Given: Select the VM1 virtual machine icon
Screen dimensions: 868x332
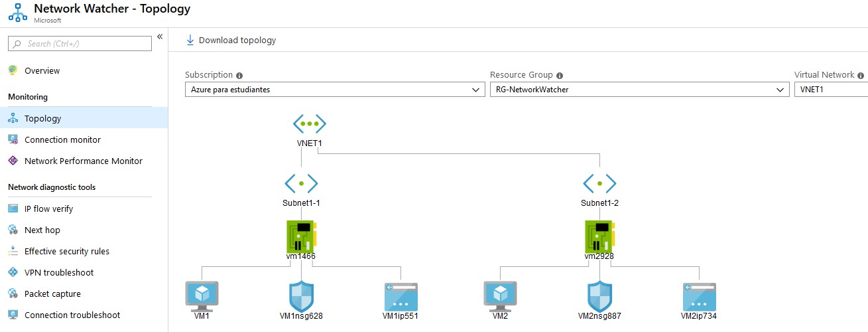Looking at the screenshot, I should click(x=202, y=296).
